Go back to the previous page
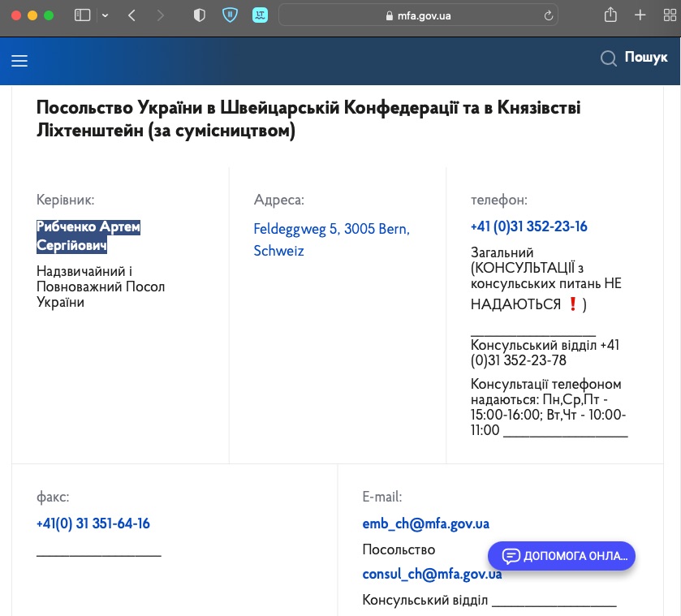Image resolution: width=681 pixels, height=616 pixels. (132, 15)
